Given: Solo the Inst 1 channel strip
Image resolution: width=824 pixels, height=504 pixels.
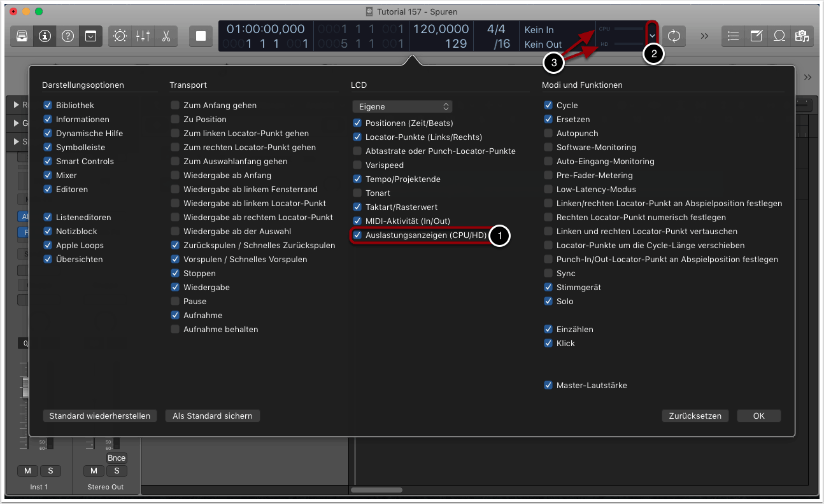Looking at the screenshot, I should (x=50, y=471).
